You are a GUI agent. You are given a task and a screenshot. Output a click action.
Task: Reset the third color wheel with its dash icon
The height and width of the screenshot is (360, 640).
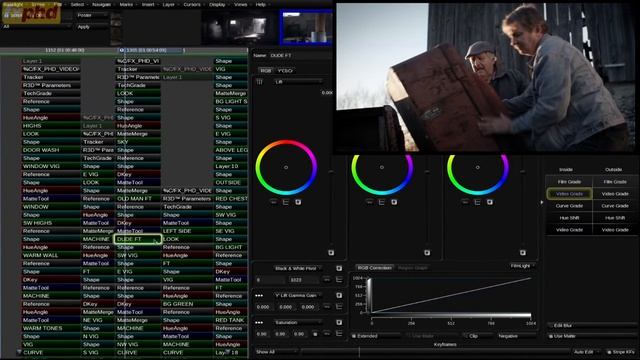465,202
